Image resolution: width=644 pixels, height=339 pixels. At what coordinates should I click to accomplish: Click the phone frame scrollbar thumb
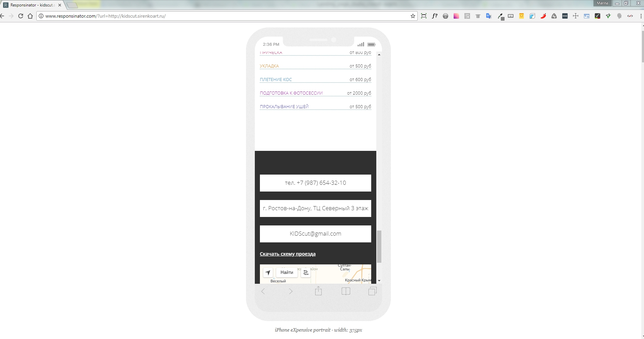pyautogui.click(x=379, y=246)
